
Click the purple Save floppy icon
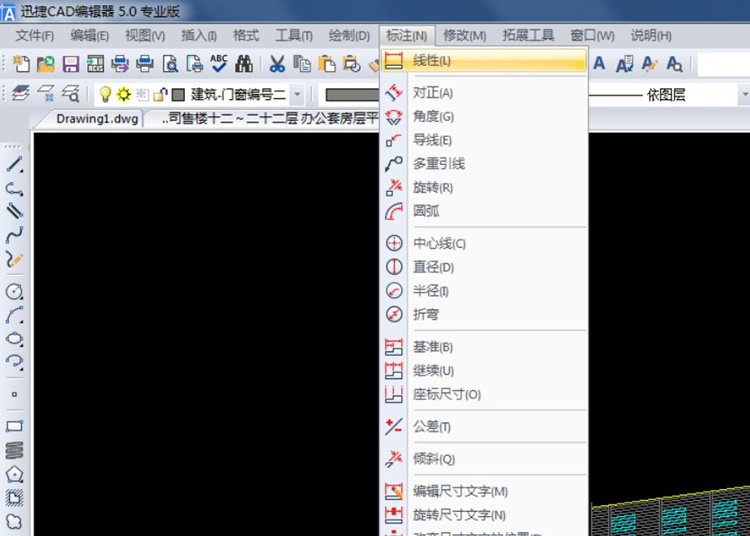point(71,64)
